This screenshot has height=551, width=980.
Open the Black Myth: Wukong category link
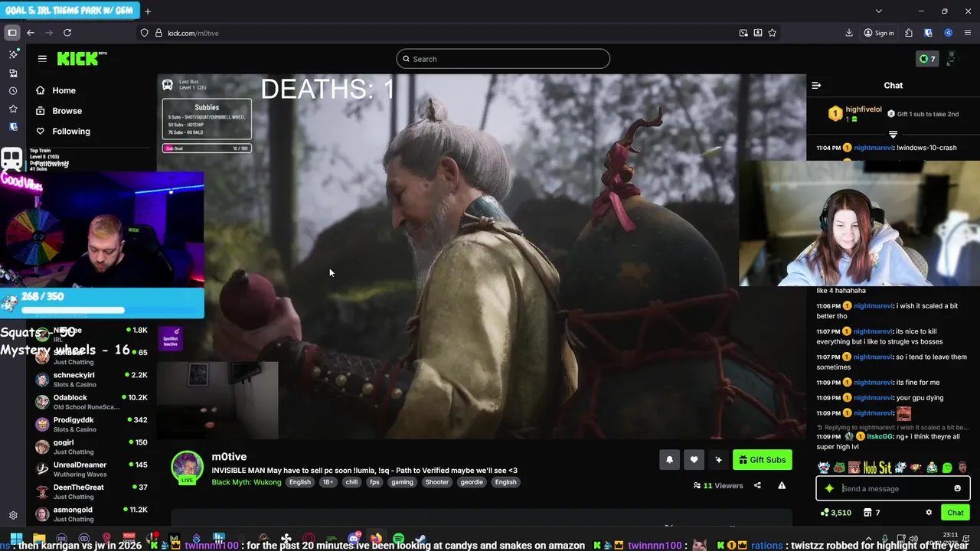point(247,482)
